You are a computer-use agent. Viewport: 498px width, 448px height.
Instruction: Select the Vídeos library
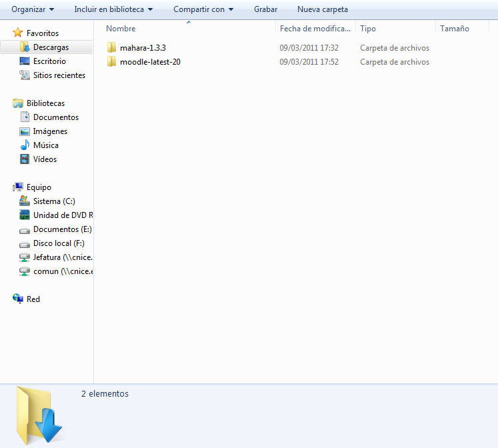pos(45,159)
